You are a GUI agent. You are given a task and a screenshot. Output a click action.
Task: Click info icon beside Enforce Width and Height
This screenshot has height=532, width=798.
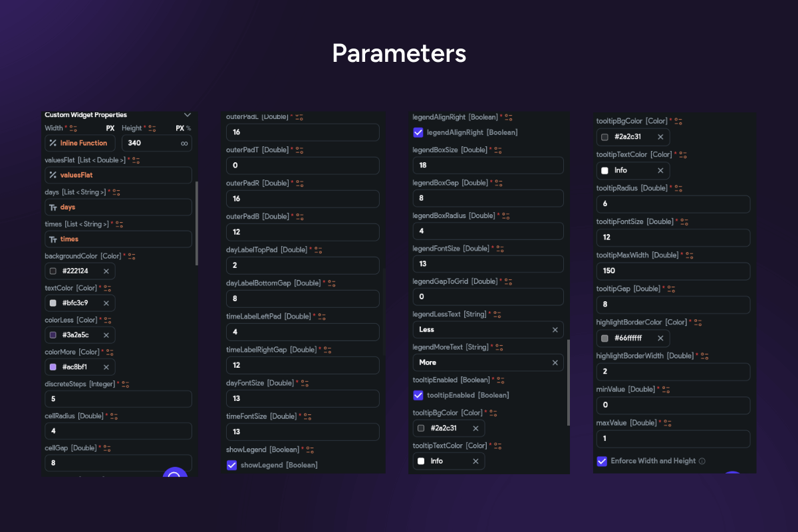[702, 461]
